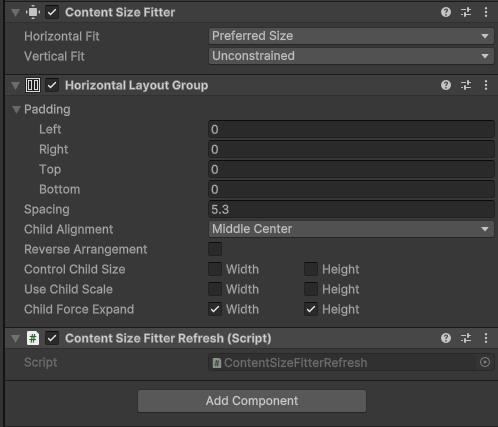Collapse the Padding section
Image resolution: width=498 pixels, height=427 pixels.
(16, 109)
